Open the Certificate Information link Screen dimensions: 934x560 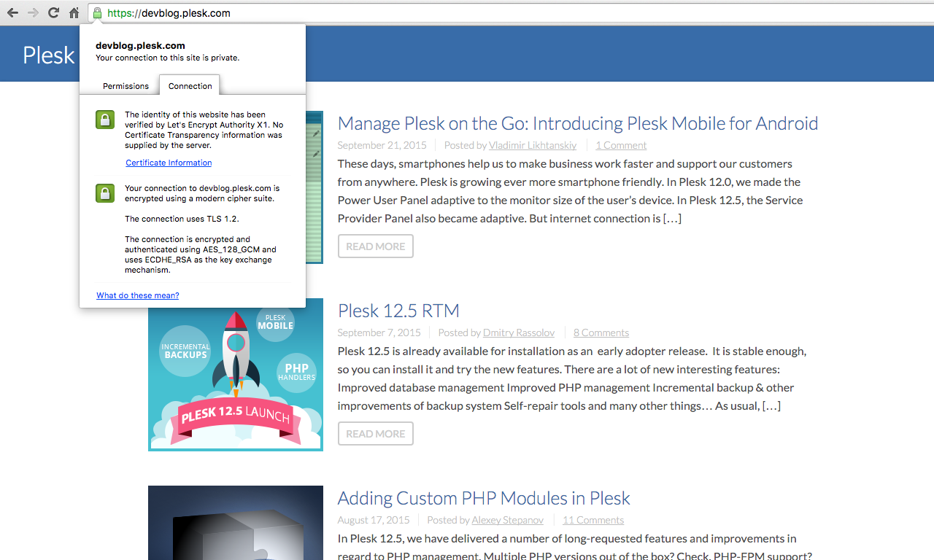pyautogui.click(x=169, y=163)
